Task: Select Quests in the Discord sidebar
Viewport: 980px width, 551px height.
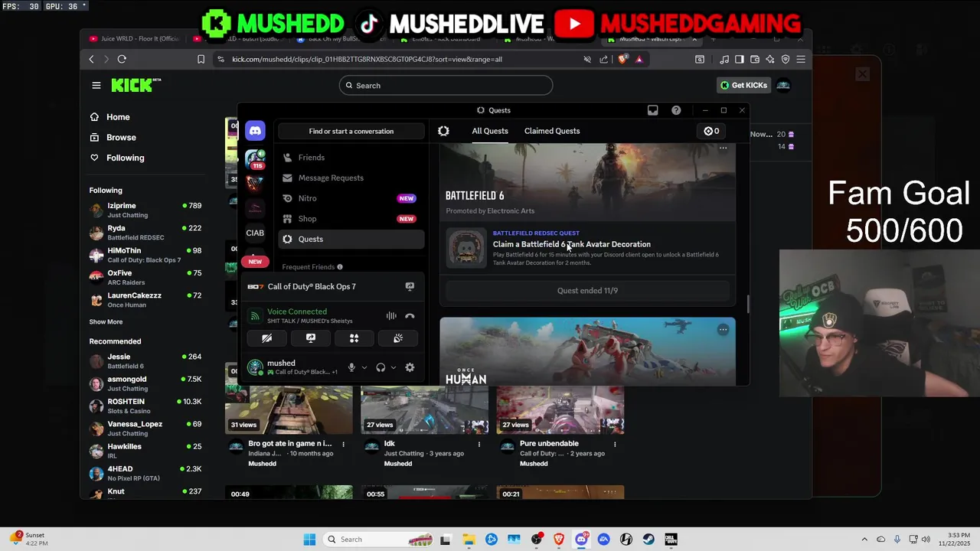Action: (x=351, y=239)
